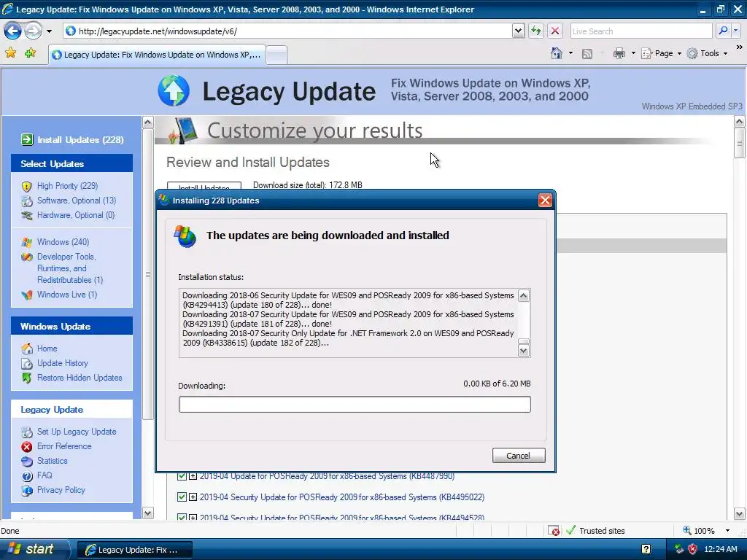747x560 pixels.
Task: Click the RSS Feeds icon
Action: [587, 54]
